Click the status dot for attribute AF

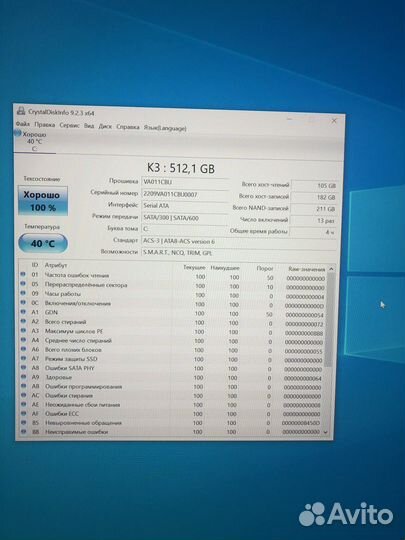pyautogui.click(x=23, y=413)
